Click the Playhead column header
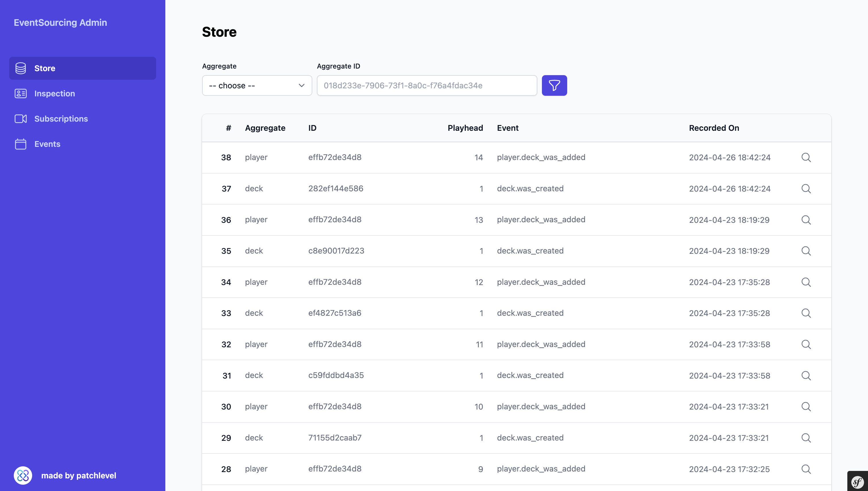 465,128
